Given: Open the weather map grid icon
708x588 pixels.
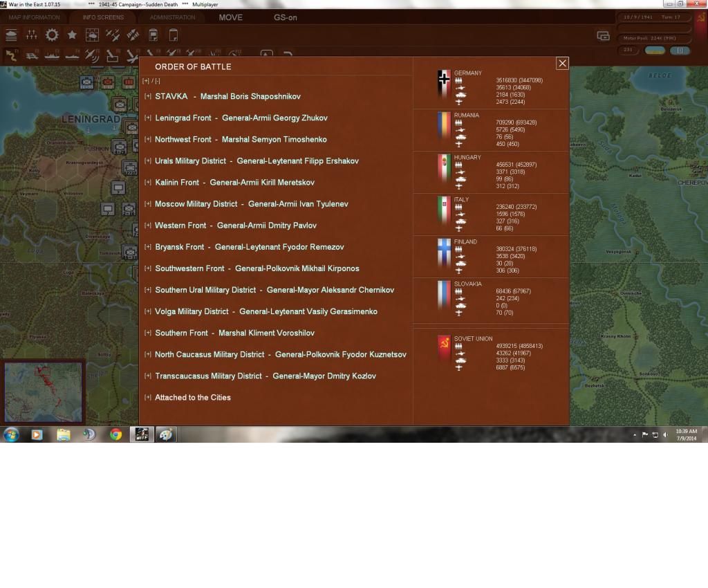Looking at the screenshot, I should (x=92, y=35).
